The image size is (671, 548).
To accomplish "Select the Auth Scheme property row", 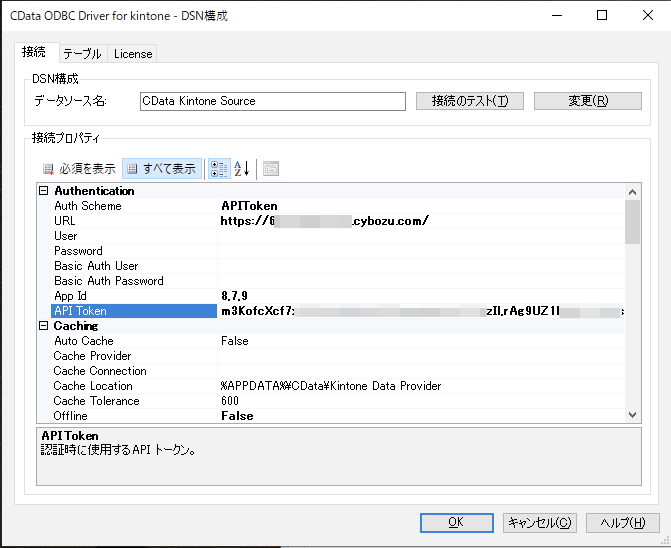I will coord(337,206).
